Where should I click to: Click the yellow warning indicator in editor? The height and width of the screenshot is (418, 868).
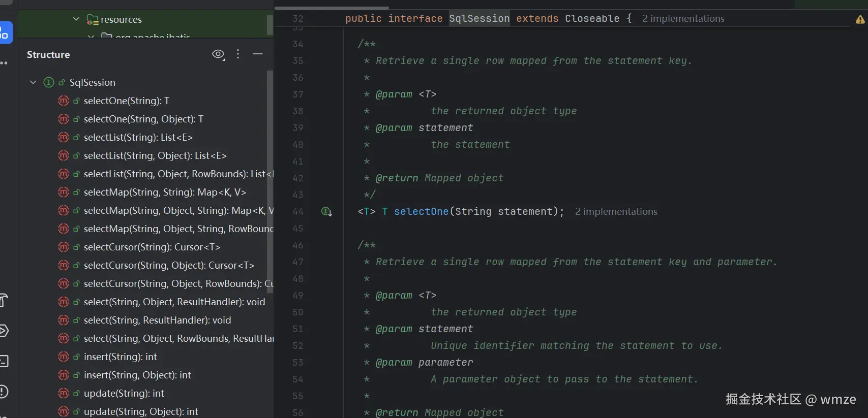point(860,20)
